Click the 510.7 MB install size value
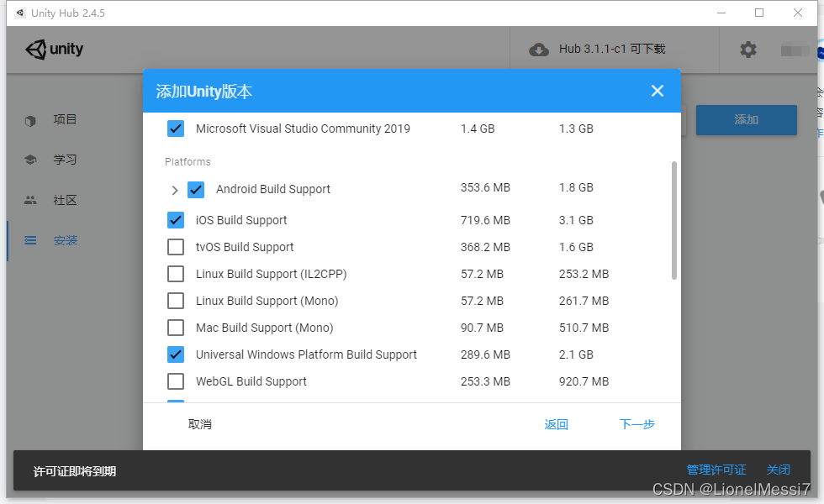This screenshot has height=504, width=824. [584, 328]
